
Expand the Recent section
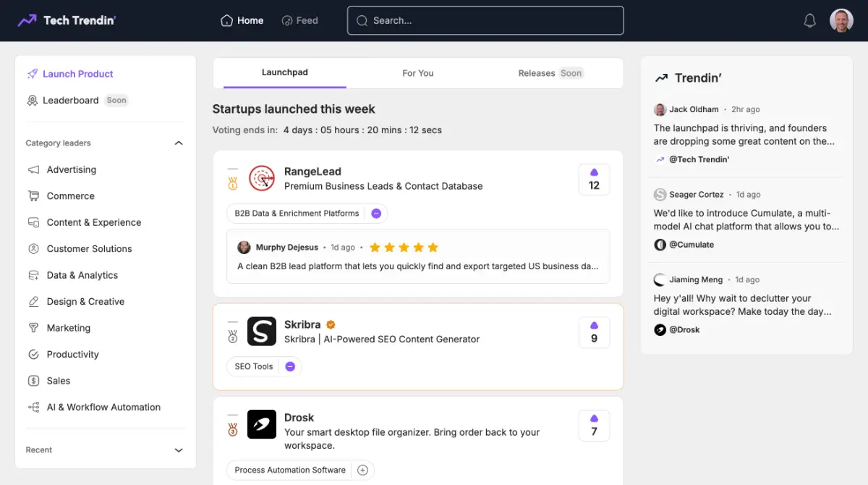(179, 450)
